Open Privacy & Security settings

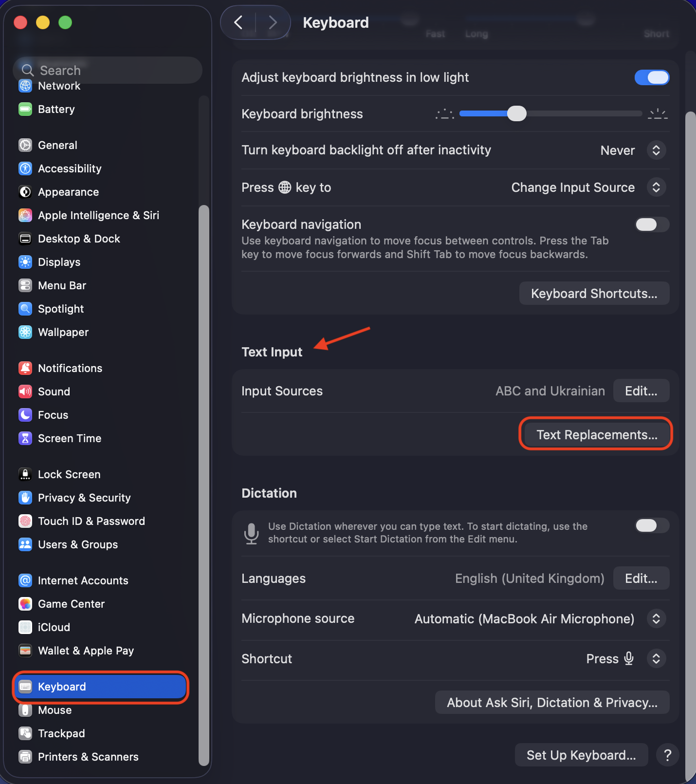25,498
